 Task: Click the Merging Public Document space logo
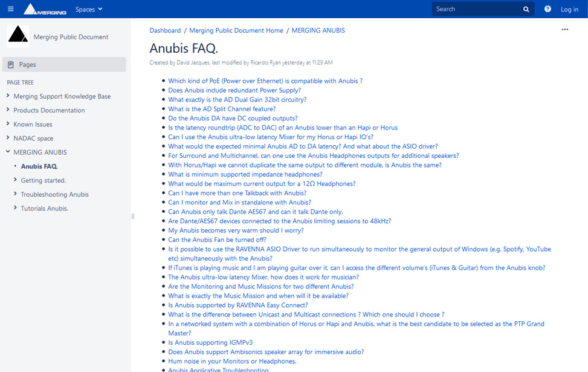pyautogui.click(x=18, y=36)
